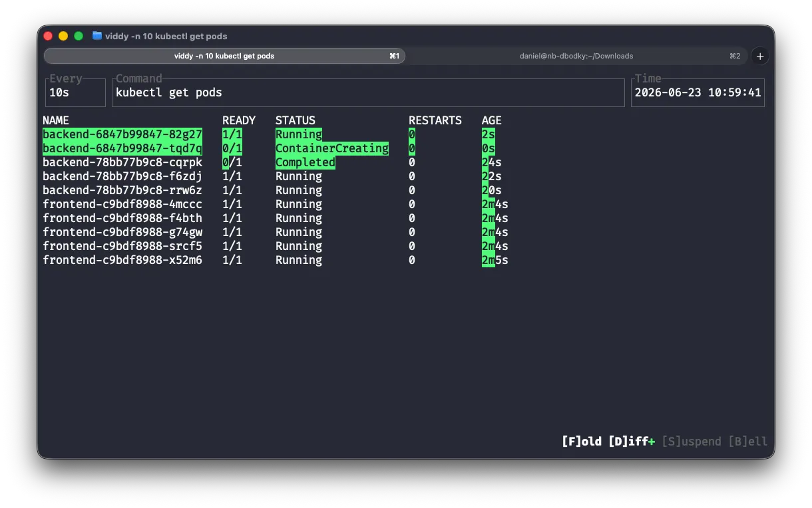Screen dimensions: 812x508
Task: Select pod backend-78bb77b9c8-cqrpk
Action: point(122,162)
